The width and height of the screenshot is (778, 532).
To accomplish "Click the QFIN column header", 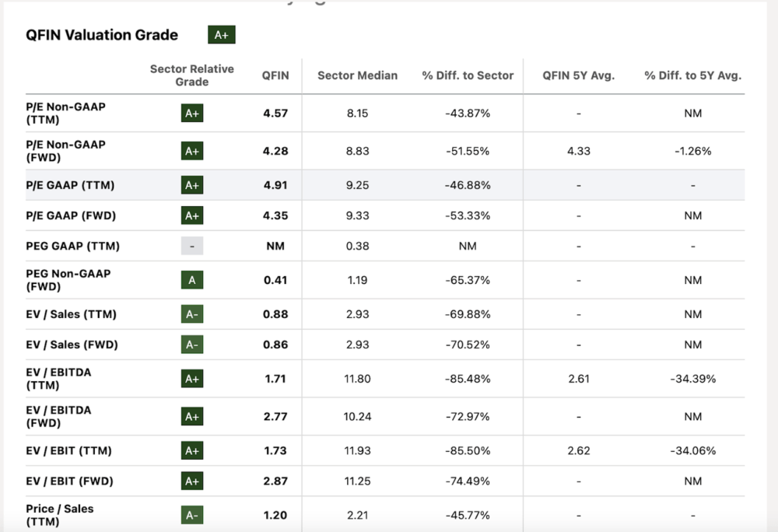I will (x=275, y=75).
